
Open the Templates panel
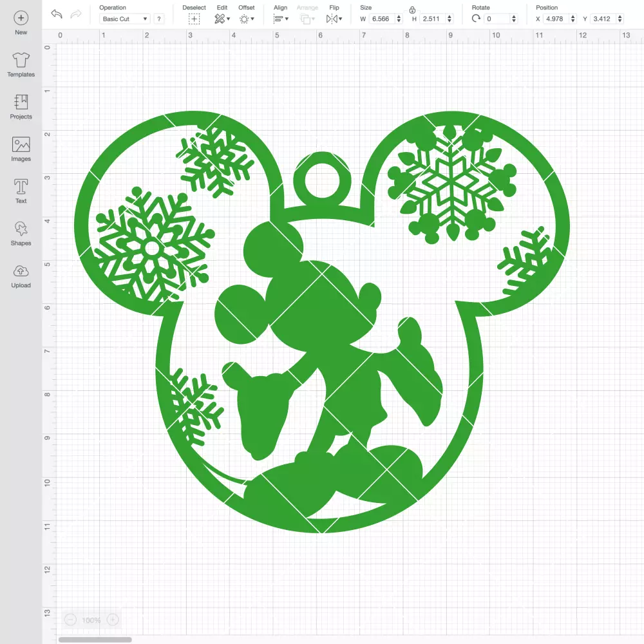[21, 65]
